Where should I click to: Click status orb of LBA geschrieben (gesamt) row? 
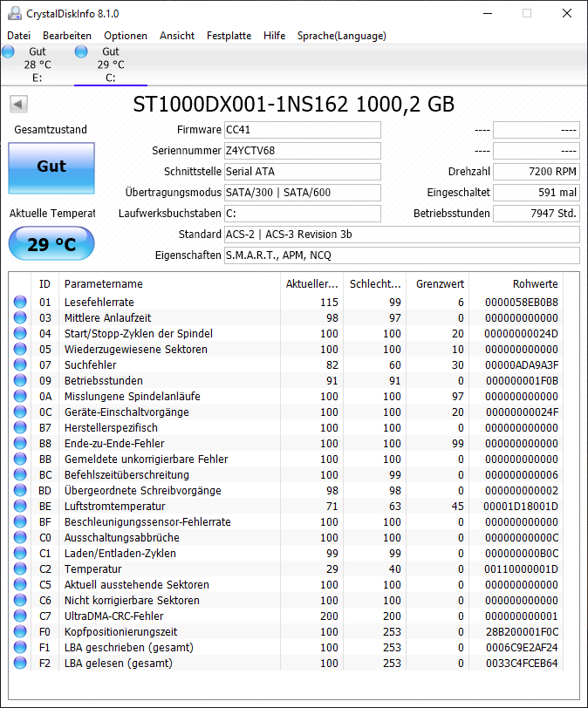[x=20, y=647]
